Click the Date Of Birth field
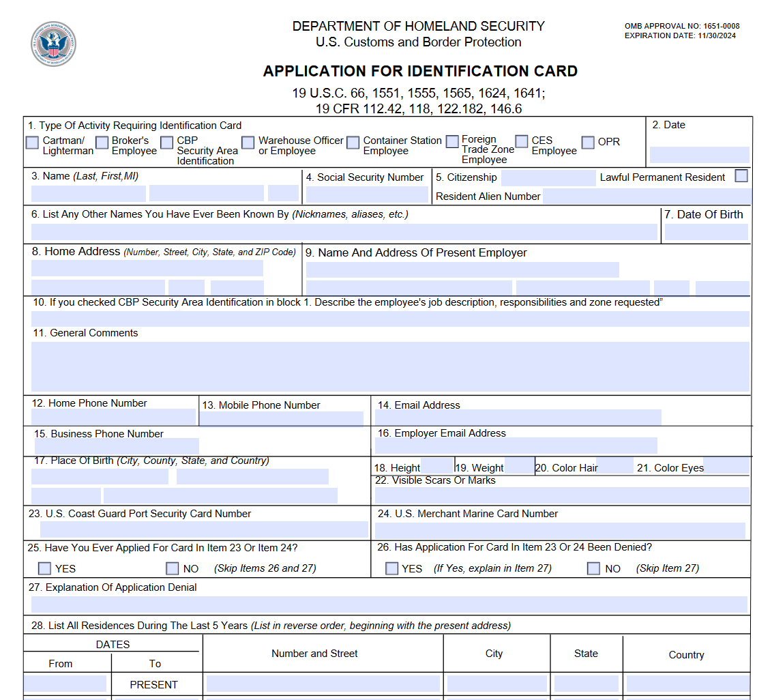Screen dimensions: 772x700 pos(706,231)
